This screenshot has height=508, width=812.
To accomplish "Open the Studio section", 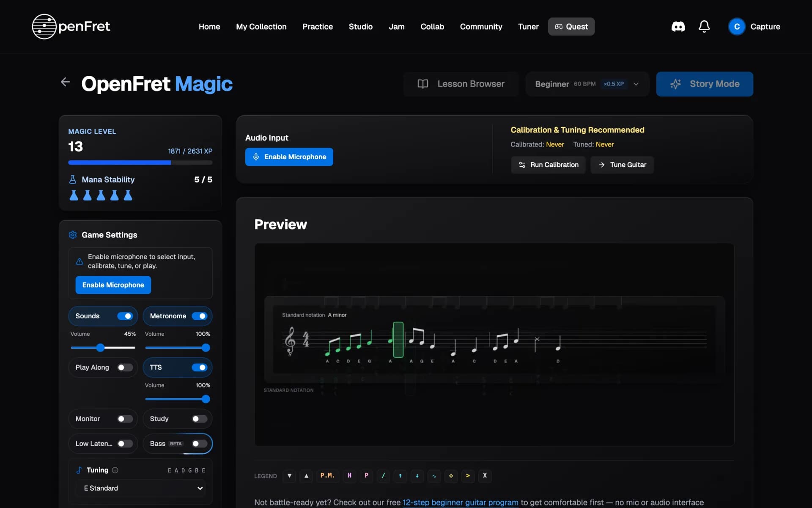I will pyautogui.click(x=361, y=27).
